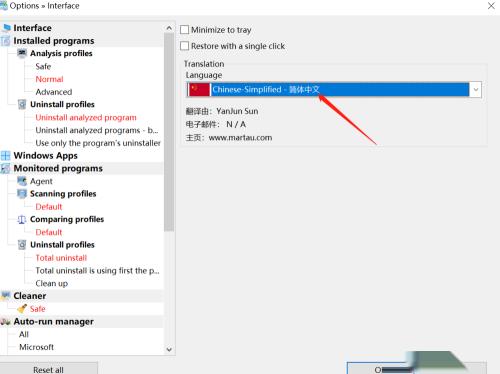Click the Windows Apps icon
Viewport: 500px width, 374px height.
6,156
